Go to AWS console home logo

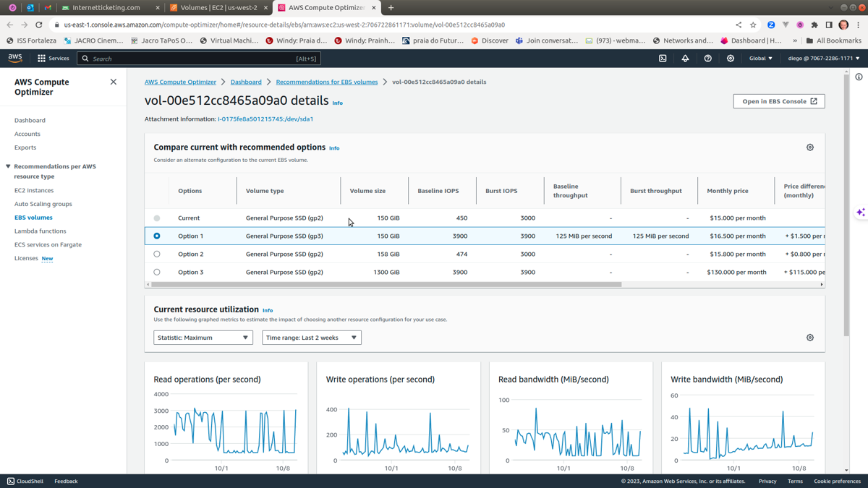coord(15,59)
